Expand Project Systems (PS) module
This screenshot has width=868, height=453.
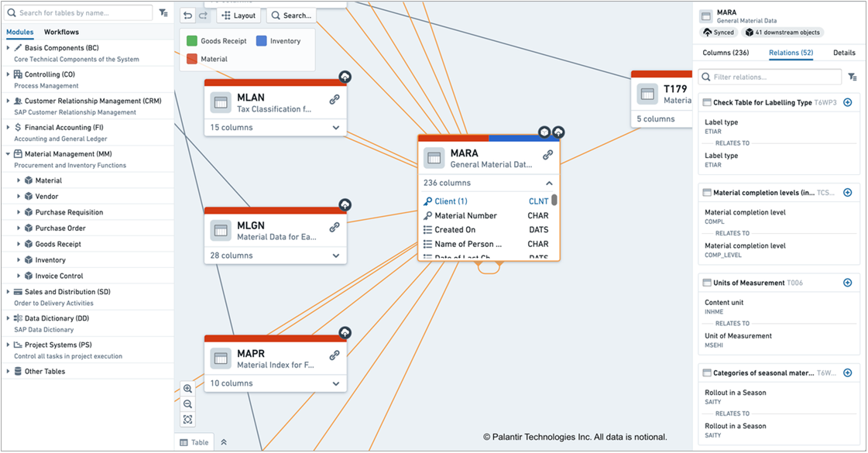[8, 345]
